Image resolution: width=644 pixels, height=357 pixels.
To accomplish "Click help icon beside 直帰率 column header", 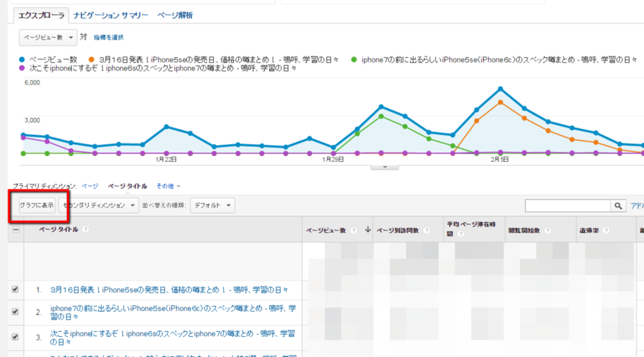I will pos(606,231).
